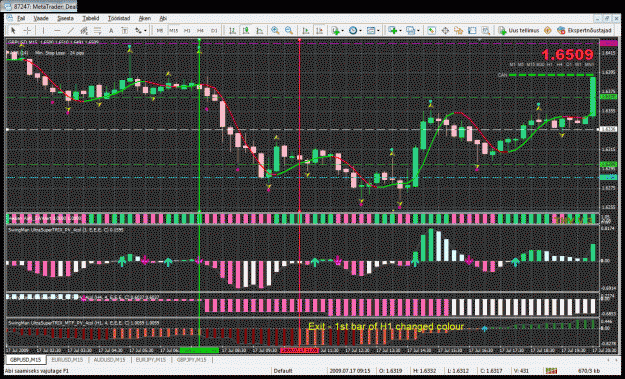Toggle candlestick chart display
This screenshot has width=625, height=379.
tap(246, 30)
